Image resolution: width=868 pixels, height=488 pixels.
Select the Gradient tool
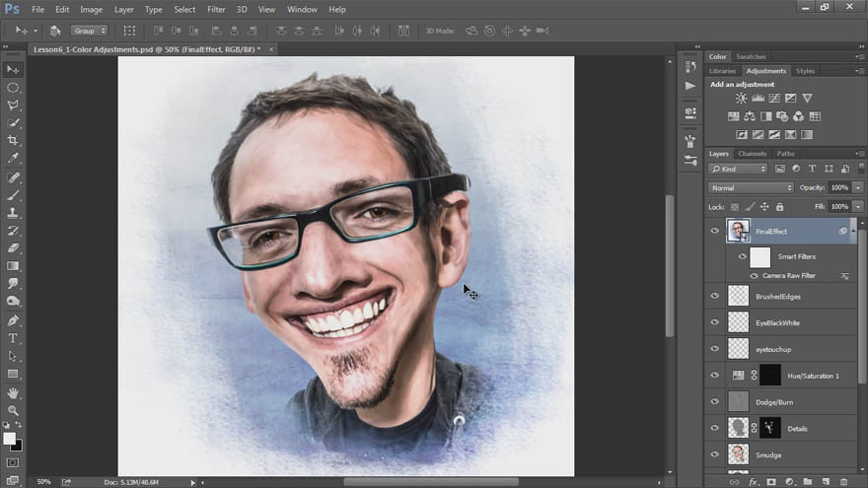pyautogui.click(x=13, y=266)
